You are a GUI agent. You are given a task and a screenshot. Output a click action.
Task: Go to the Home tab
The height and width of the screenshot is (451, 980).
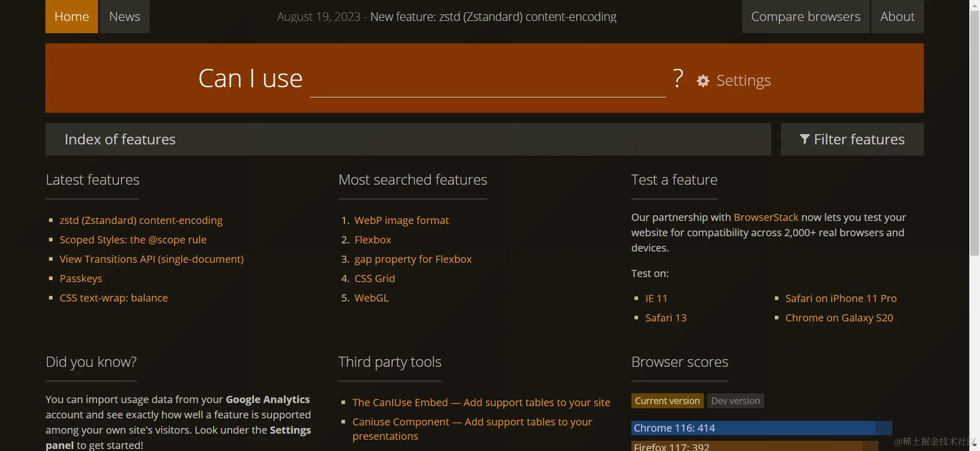(71, 17)
